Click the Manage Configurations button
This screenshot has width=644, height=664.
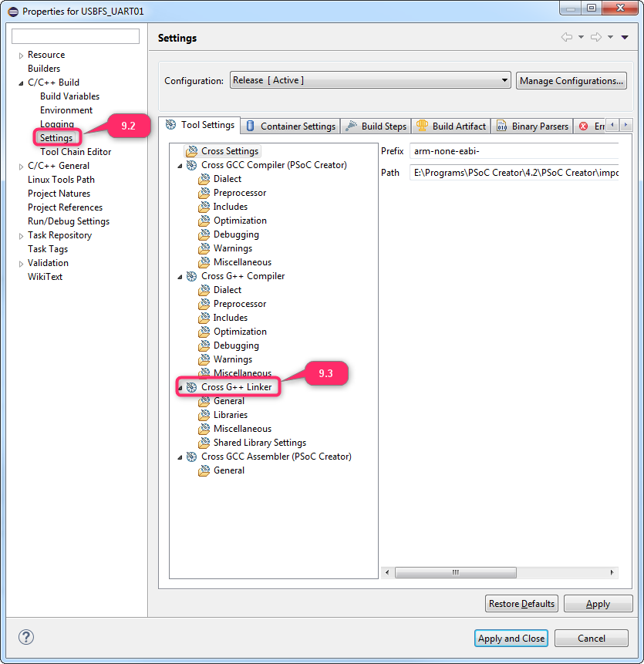(x=572, y=80)
